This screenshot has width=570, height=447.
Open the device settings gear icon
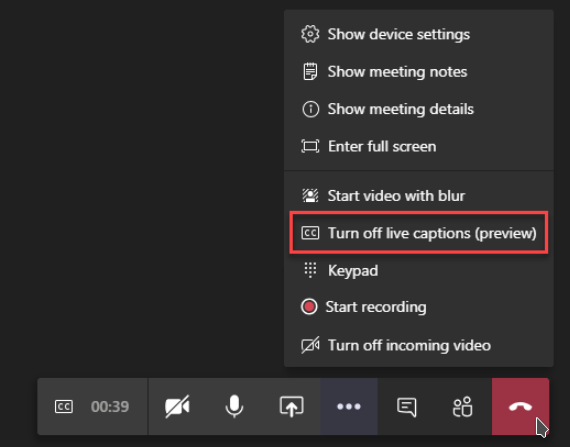pos(310,34)
